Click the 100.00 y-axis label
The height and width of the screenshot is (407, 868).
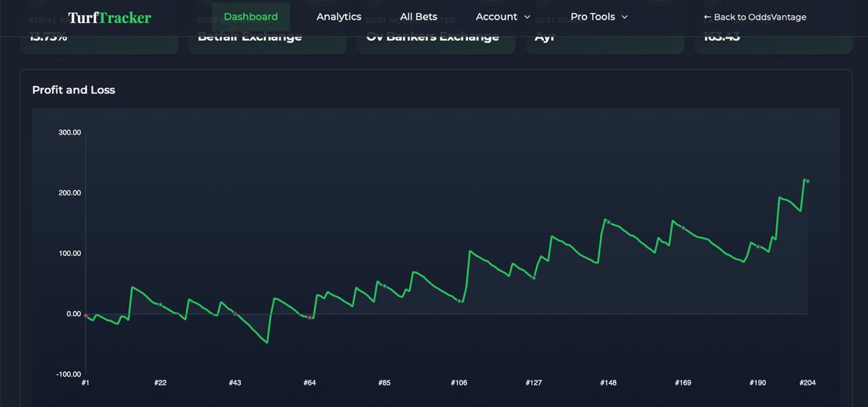pos(69,254)
